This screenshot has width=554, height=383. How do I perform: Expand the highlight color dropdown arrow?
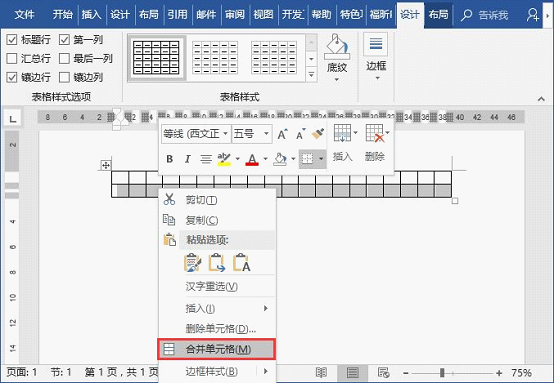[x=237, y=159]
